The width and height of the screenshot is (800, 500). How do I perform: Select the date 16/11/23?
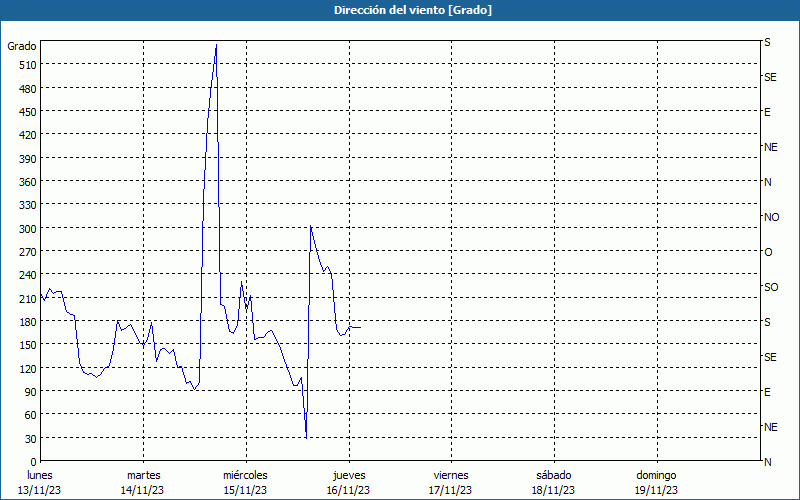348,491
